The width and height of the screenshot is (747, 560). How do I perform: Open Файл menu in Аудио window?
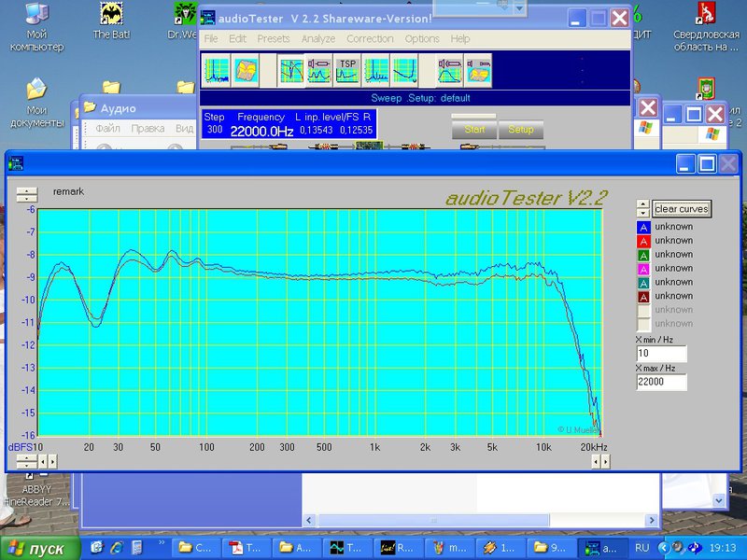pos(107,129)
